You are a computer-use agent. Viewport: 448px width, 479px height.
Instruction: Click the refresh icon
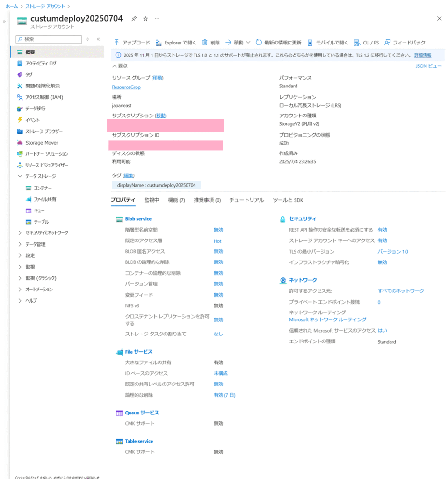click(259, 43)
